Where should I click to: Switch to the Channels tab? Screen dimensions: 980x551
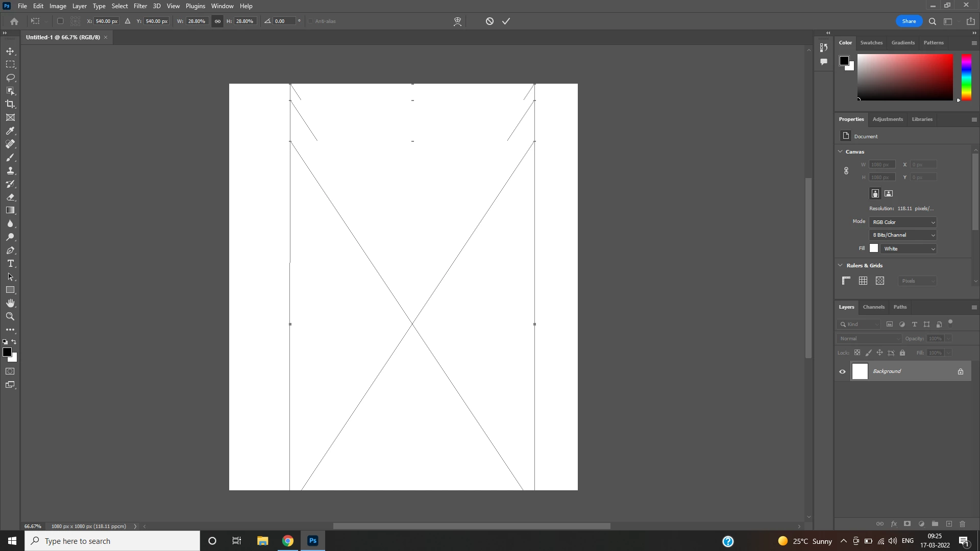pos(873,307)
